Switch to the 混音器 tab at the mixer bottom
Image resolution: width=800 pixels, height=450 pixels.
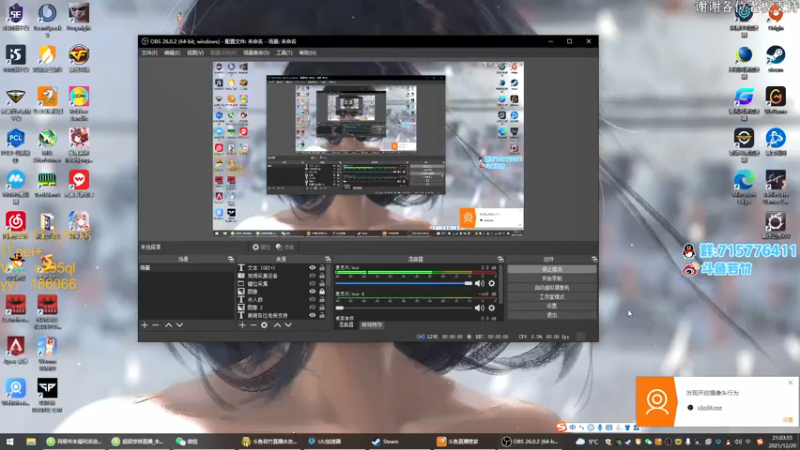point(346,325)
